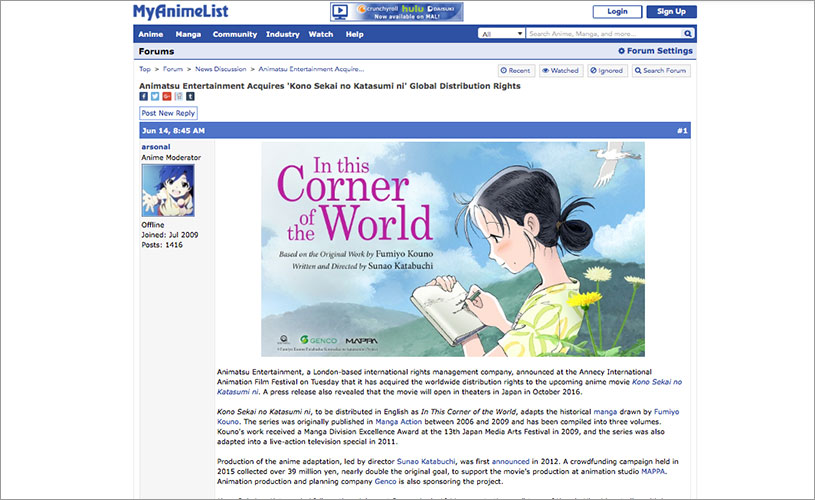Viewport: 815px width, 500px height.
Task: Click the search magnifier icon
Action: (x=688, y=34)
